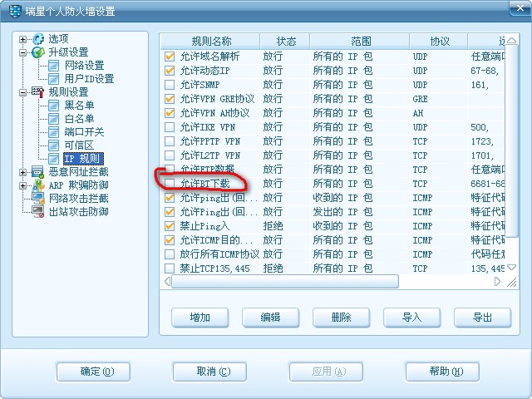532x399 pixels.
Task: Click the scroll down arrow of rule list
Action: [x=511, y=268]
